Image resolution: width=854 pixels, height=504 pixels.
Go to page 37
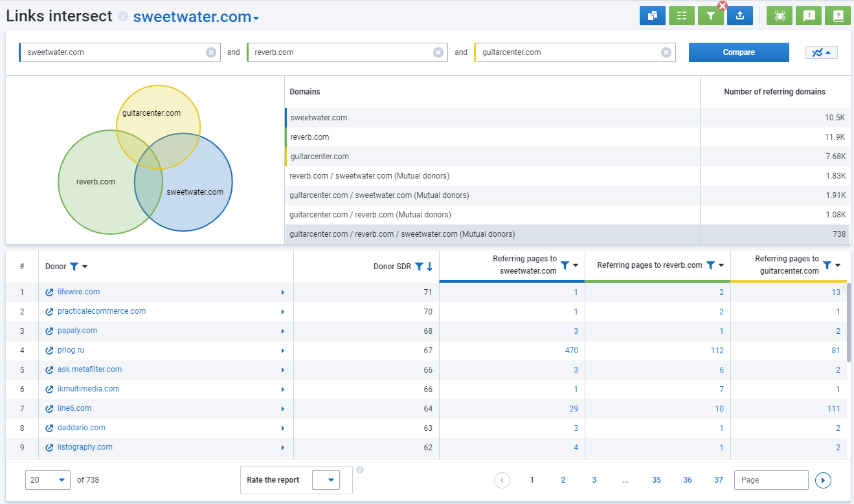[x=719, y=480]
